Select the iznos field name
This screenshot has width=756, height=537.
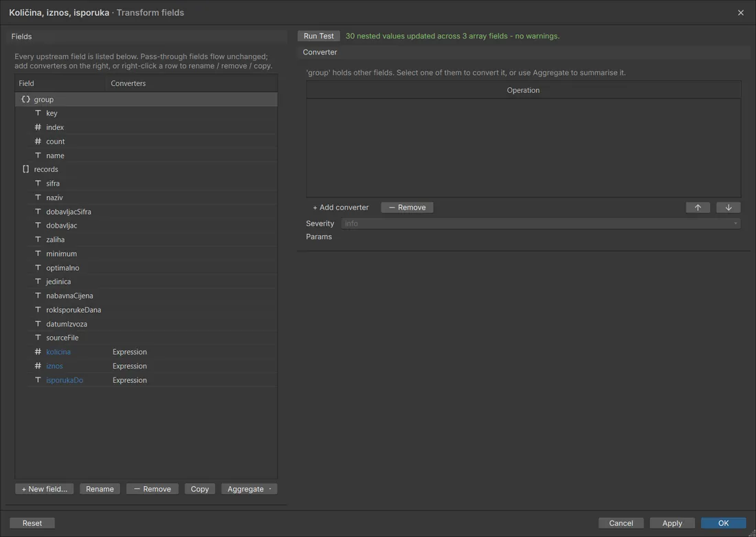pos(54,366)
